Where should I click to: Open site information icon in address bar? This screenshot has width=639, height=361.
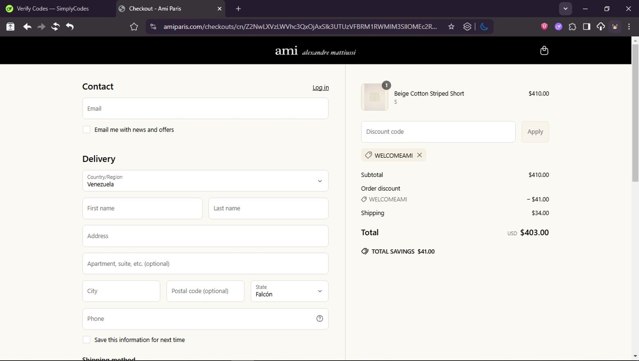click(153, 26)
